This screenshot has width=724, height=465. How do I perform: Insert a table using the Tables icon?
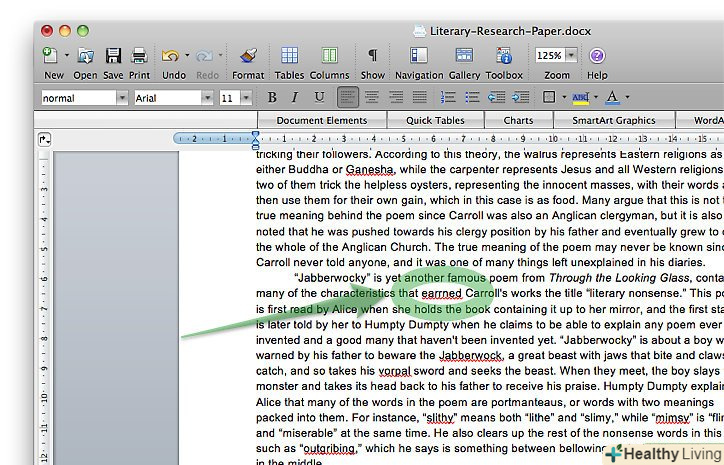pos(289,56)
